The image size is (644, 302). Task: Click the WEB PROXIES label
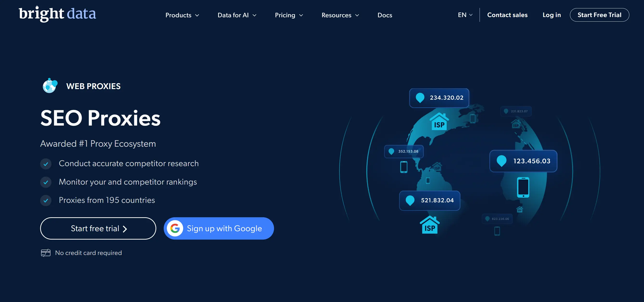[x=93, y=86]
